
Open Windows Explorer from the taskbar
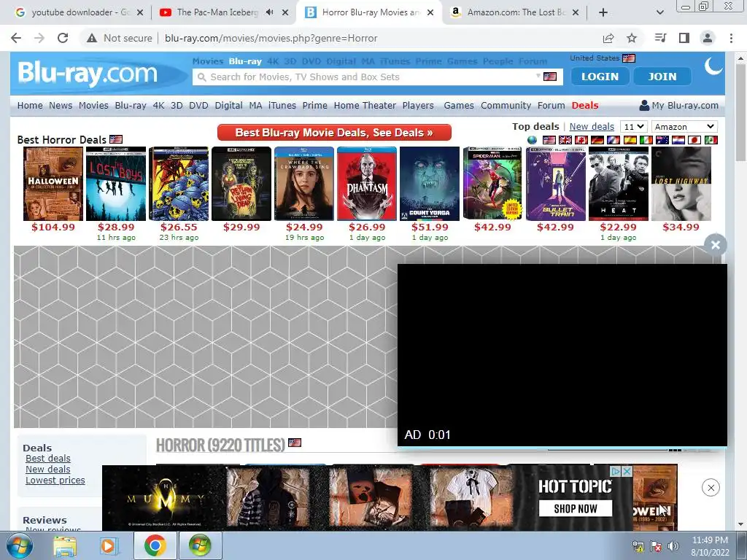point(65,545)
